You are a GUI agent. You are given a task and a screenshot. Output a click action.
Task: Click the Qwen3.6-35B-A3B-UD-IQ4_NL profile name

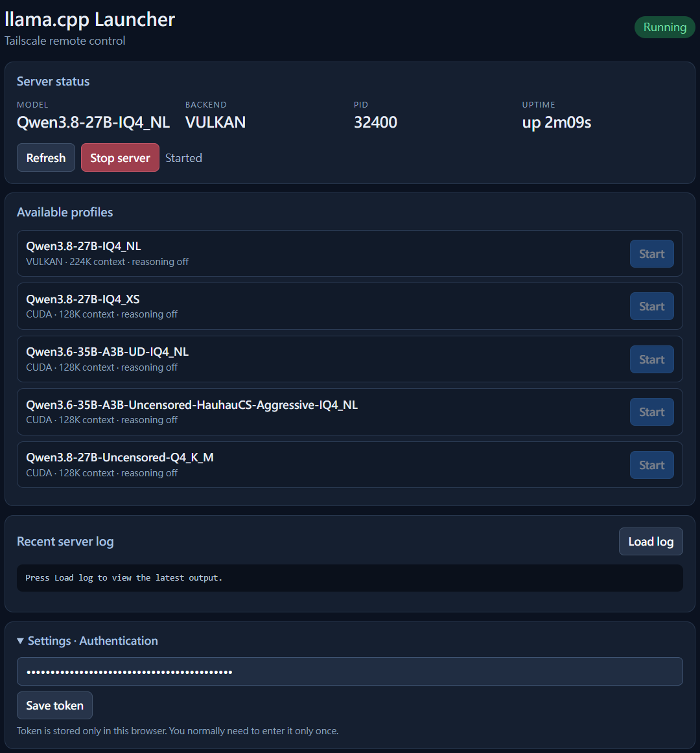pyautogui.click(x=107, y=352)
